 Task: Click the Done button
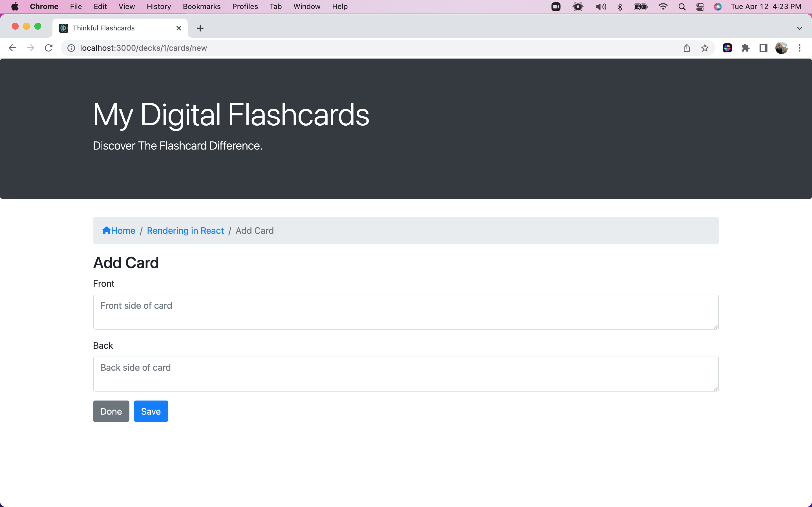[x=111, y=411]
